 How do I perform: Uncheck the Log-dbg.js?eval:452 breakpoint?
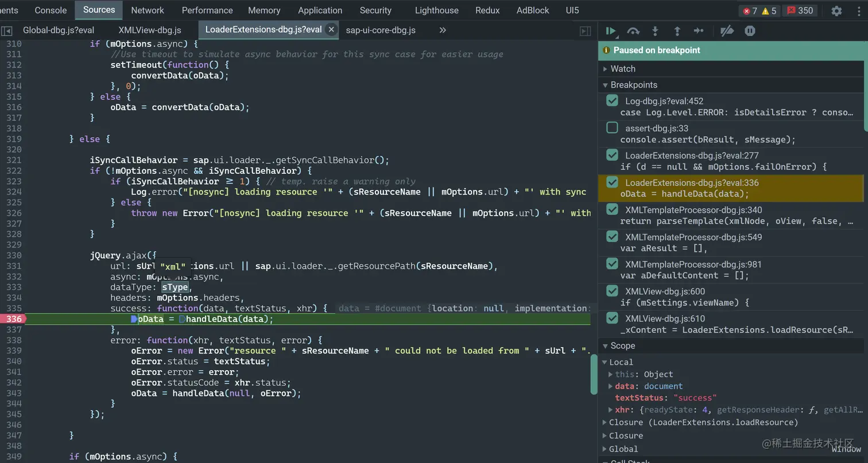[x=613, y=100]
